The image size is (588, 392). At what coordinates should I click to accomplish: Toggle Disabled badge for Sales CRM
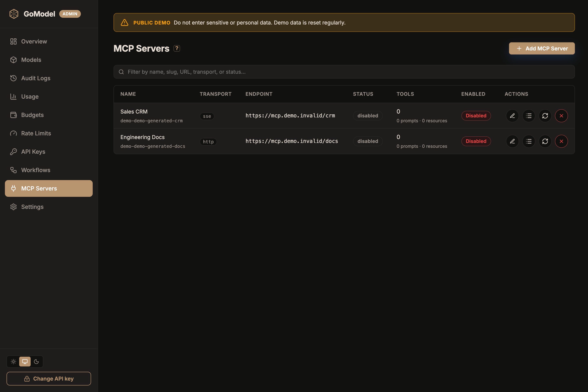point(476,116)
